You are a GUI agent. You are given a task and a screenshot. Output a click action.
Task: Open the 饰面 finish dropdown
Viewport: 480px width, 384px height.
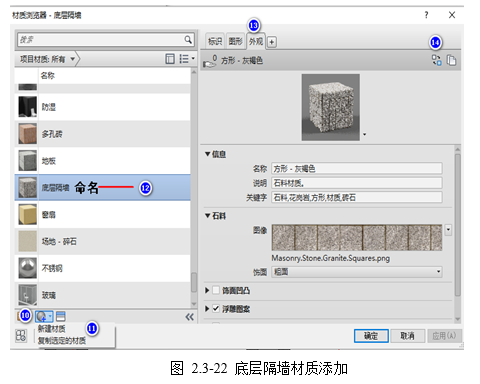tap(357, 272)
